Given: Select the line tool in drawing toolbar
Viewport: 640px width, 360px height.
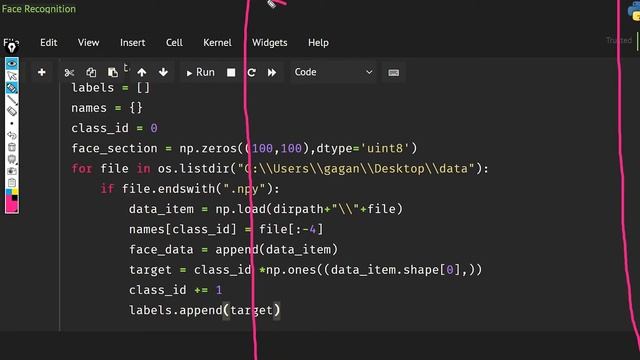Looking at the screenshot, I should coord(12,100).
